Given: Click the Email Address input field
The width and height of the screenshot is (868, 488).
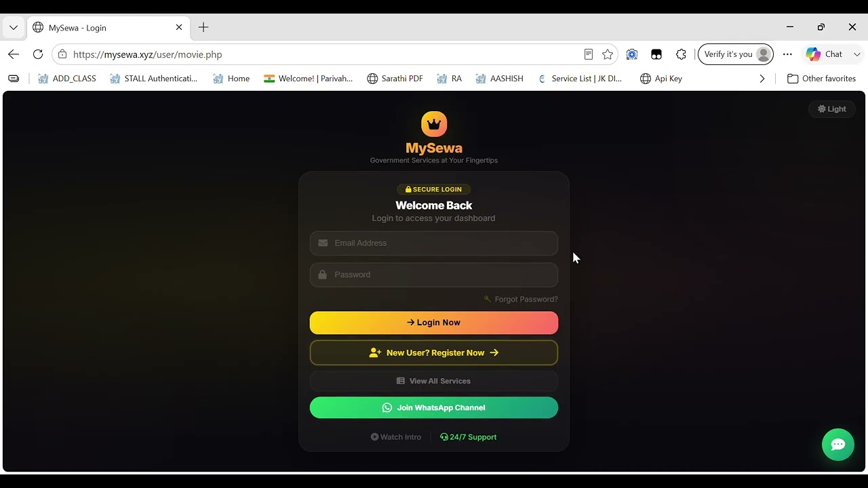Looking at the screenshot, I should (434, 243).
